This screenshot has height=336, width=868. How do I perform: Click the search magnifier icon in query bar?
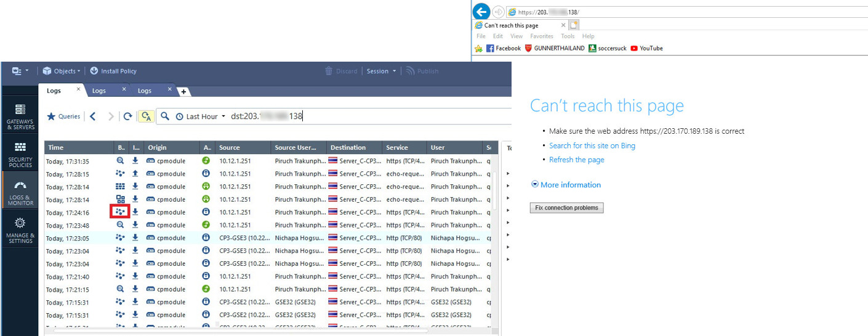click(x=165, y=116)
